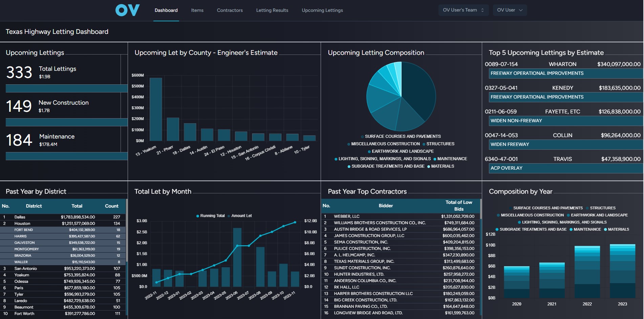The image size is (644, 319).
Task: Click the OV User chevron icon
Action: coord(521,10)
